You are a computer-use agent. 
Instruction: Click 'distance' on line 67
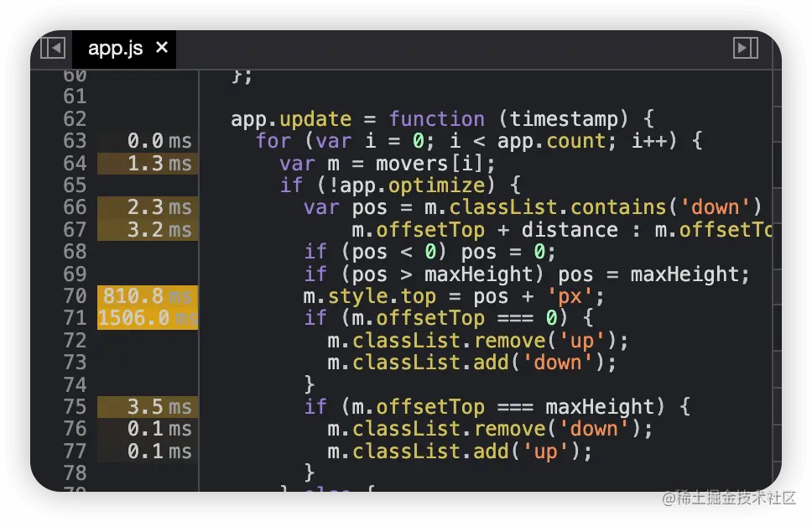[570, 230]
